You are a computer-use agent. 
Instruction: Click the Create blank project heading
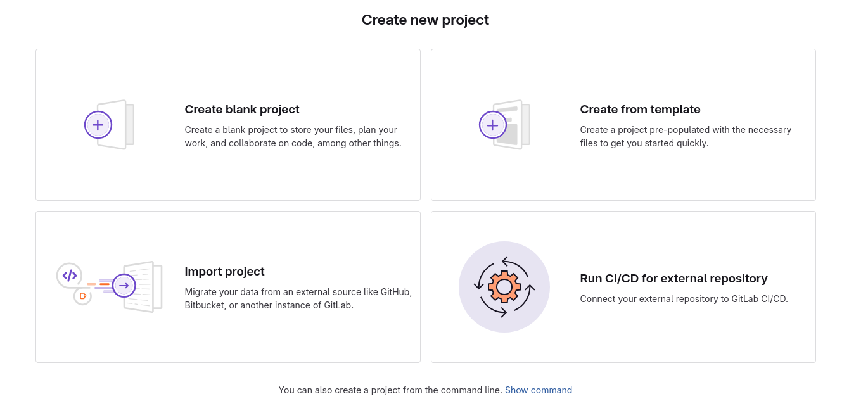tap(241, 109)
